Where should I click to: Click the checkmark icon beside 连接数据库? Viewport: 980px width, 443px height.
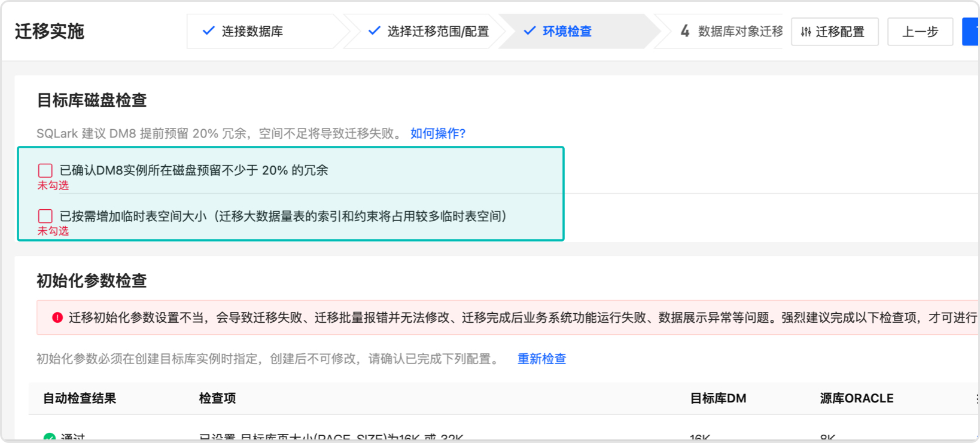click(x=208, y=30)
